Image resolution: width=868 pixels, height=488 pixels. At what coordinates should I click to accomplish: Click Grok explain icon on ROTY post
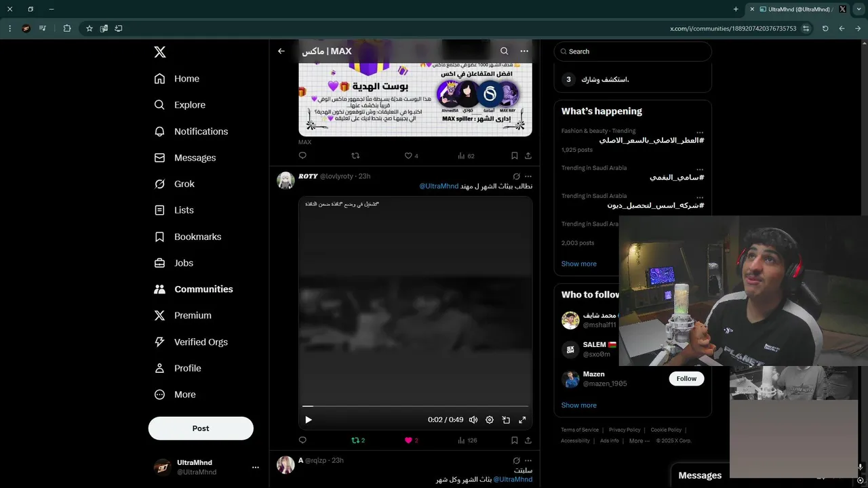[516, 176]
